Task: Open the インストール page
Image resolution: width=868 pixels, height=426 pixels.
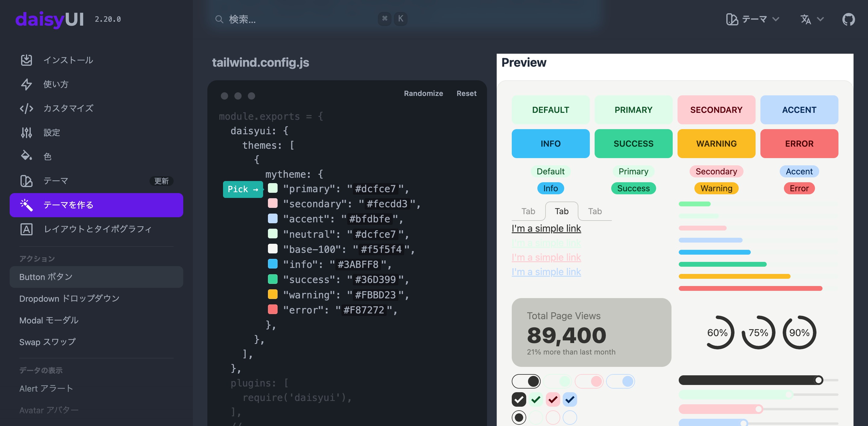Action: click(x=96, y=60)
